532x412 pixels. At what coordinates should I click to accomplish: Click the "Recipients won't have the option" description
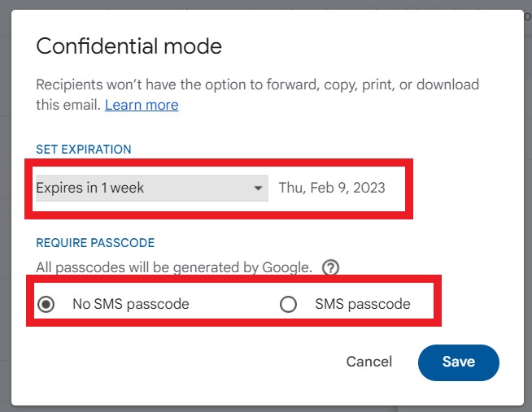258,85
